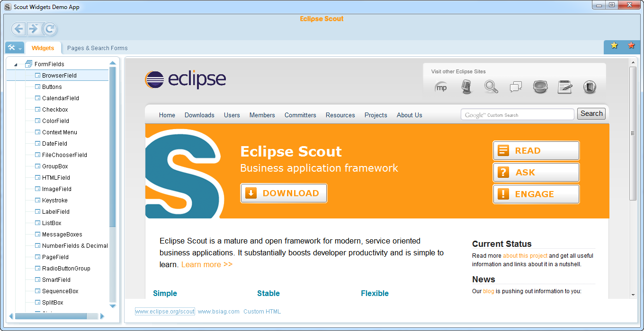Select RadioButtonGroup in the tree

pos(66,268)
